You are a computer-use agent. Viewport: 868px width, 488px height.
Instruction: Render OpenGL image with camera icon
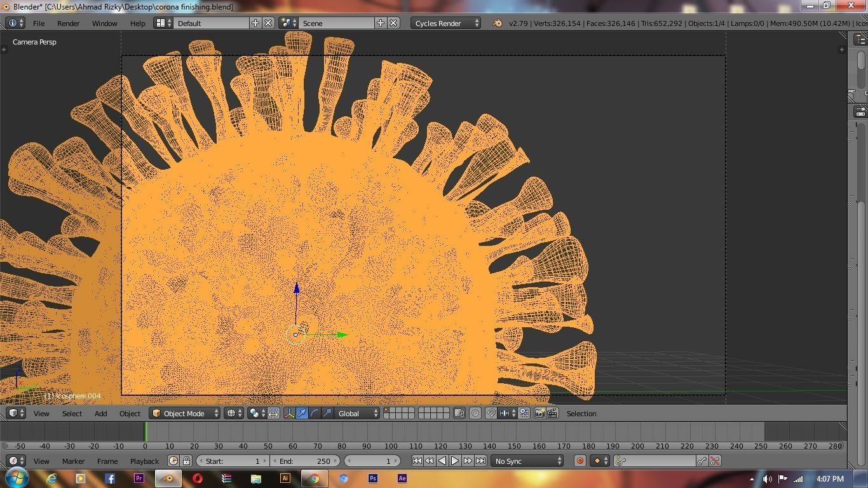tap(539, 413)
